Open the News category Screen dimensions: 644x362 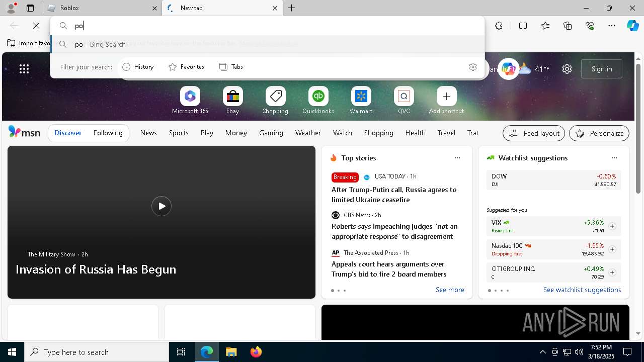pos(148,133)
